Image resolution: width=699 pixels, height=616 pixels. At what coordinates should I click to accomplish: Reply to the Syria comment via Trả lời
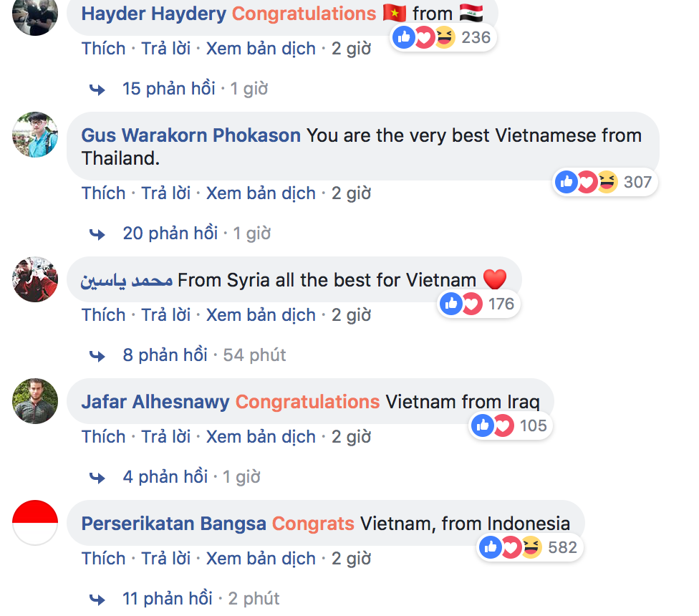click(166, 315)
